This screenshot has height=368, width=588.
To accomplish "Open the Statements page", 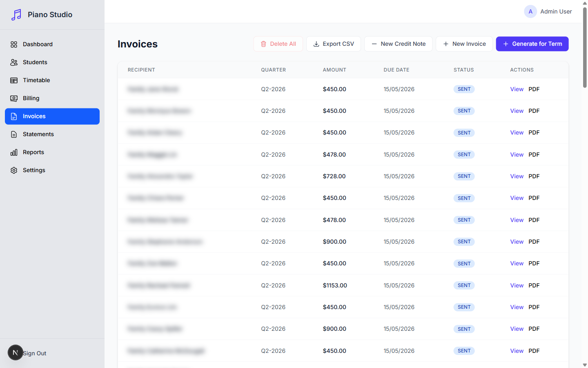I will pos(52,134).
